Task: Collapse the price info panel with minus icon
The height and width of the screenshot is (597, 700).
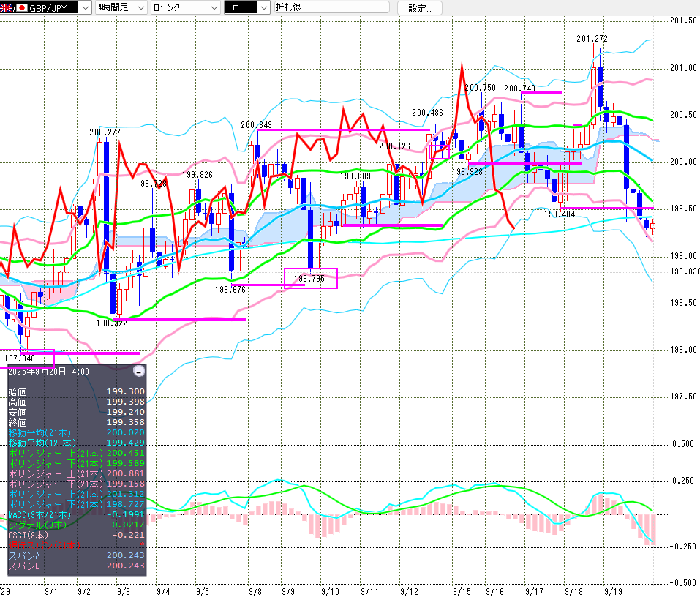Action: [139, 371]
